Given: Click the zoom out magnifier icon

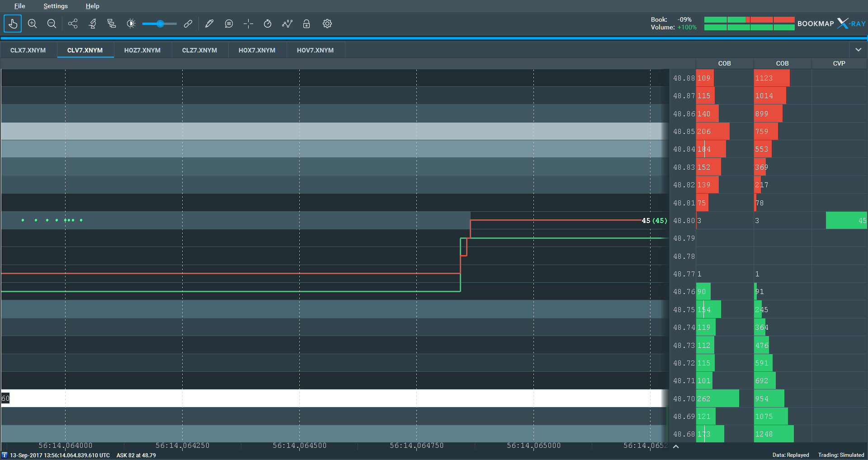Looking at the screenshot, I should pos(52,24).
